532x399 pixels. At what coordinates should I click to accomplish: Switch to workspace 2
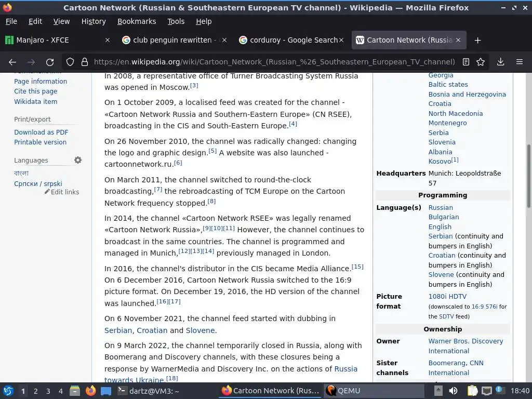pos(36,391)
